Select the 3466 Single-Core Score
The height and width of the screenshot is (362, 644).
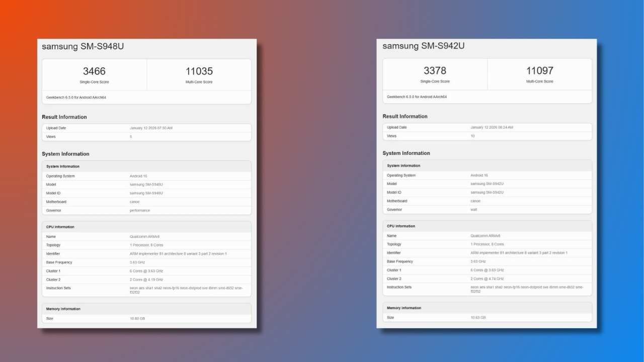pos(94,71)
